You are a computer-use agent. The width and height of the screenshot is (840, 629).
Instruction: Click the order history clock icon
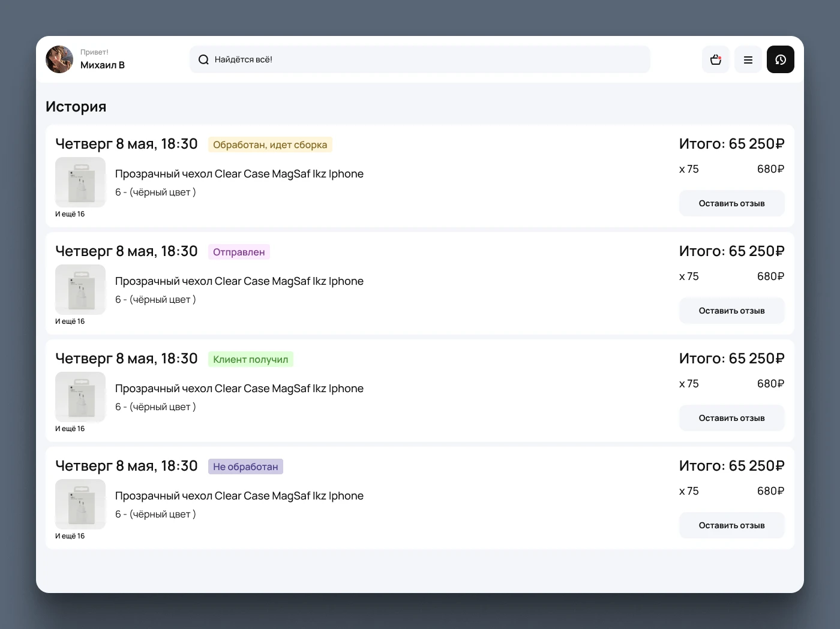tap(780, 59)
